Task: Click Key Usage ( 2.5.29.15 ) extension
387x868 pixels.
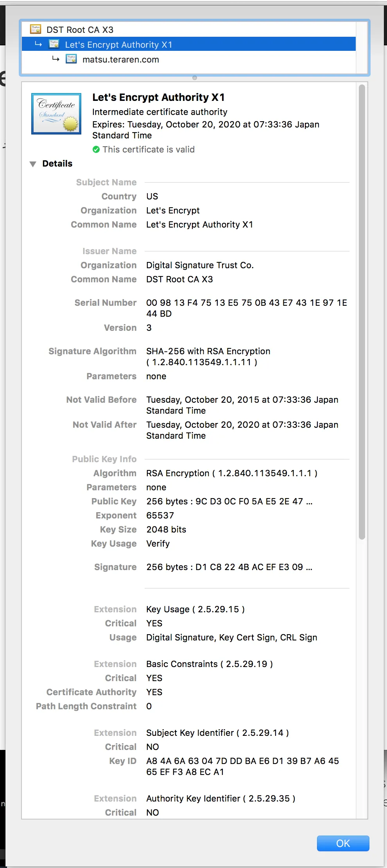Action: pos(195,609)
